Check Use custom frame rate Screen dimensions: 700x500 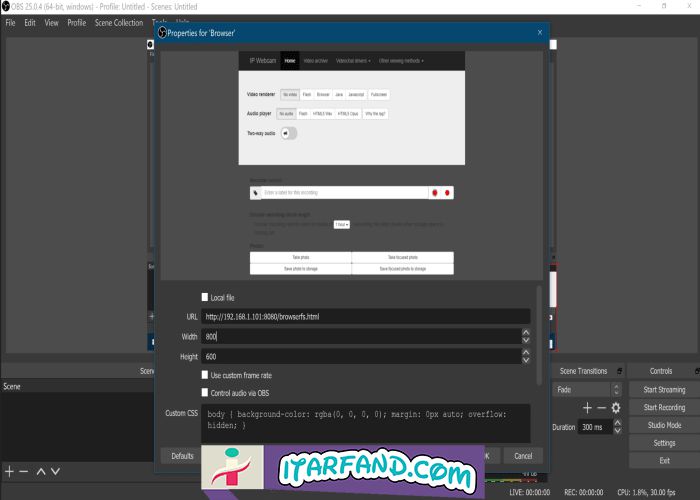(x=205, y=374)
